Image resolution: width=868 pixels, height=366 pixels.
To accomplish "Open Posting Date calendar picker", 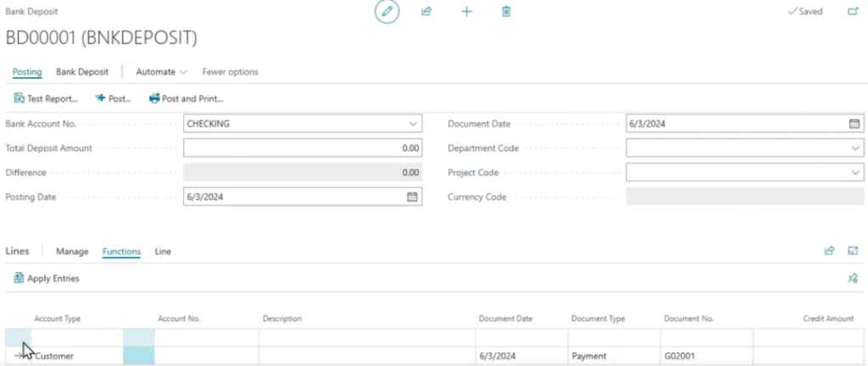I will tap(413, 197).
